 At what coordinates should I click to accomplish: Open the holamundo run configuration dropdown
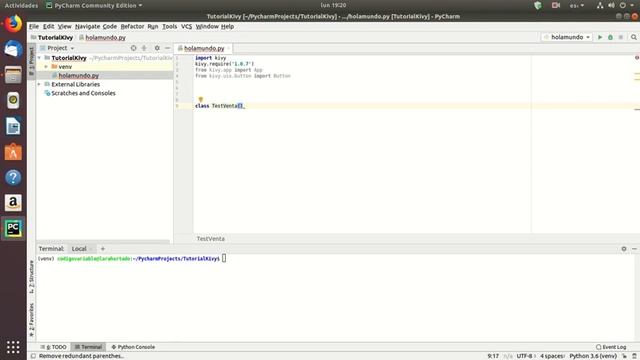[x=567, y=37]
